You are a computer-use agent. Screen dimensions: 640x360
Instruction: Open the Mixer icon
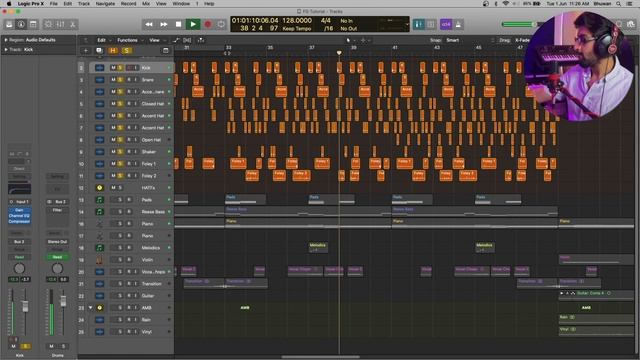[60, 24]
